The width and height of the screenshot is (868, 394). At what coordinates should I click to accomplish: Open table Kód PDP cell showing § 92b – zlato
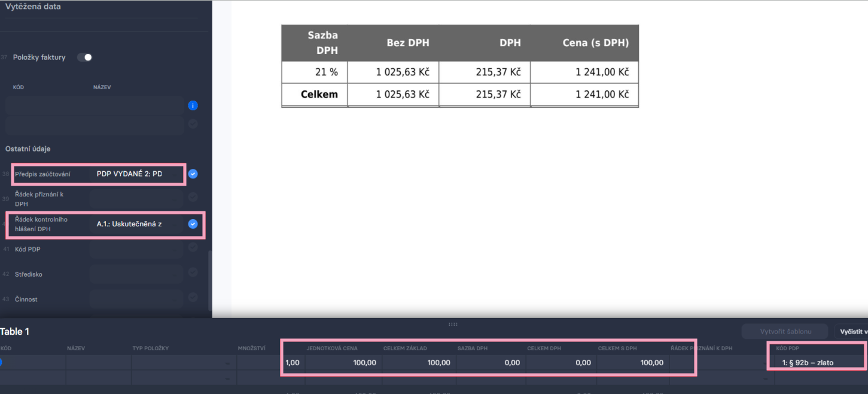coord(815,362)
